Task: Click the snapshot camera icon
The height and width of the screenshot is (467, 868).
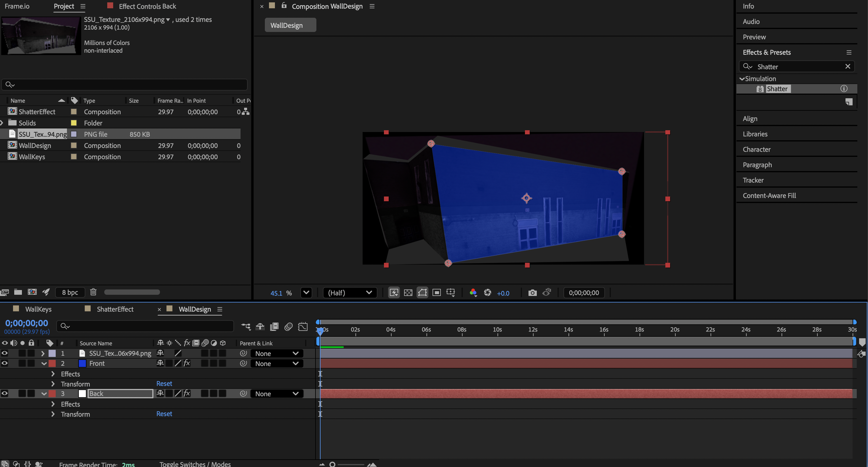Action: (x=532, y=293)
